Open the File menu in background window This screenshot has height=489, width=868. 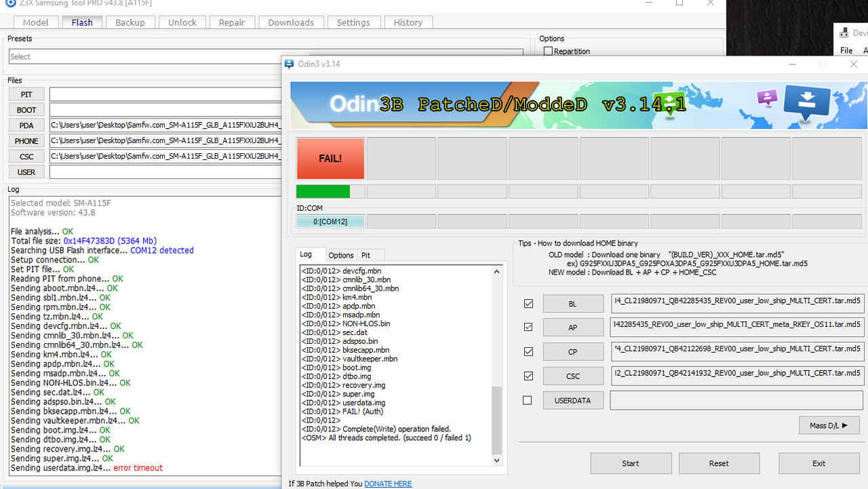point(846,50)
